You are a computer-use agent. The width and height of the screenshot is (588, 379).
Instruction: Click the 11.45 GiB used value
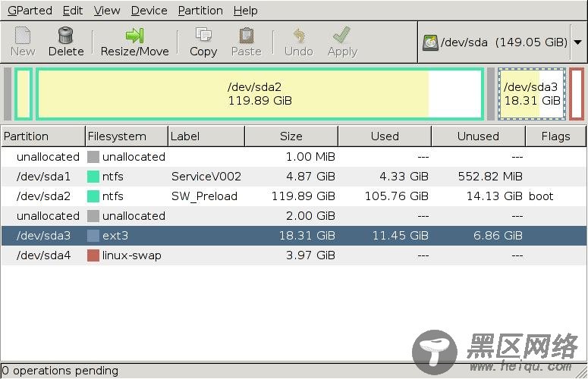click(400, 236)
